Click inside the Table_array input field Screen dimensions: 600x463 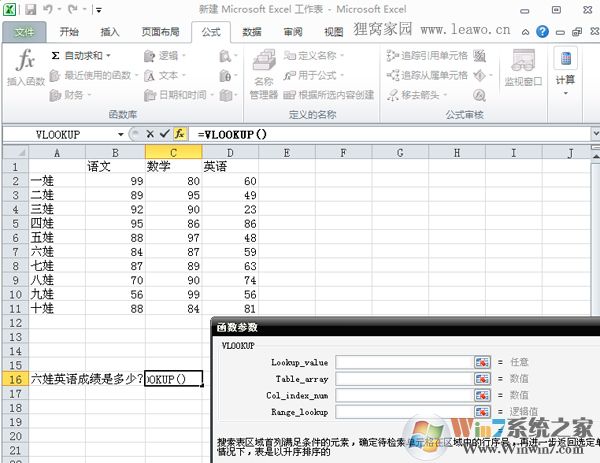403,379
